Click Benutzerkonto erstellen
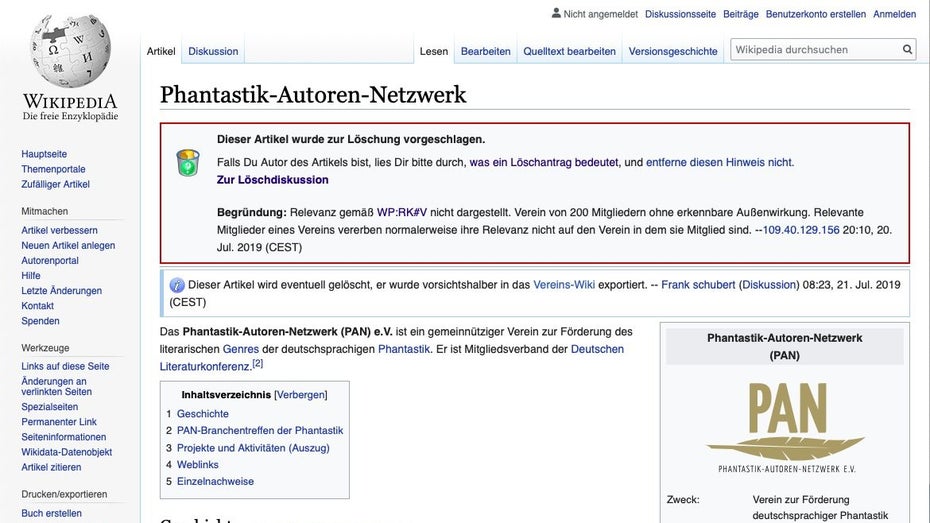The height and width of the screenshot is (523, 930). point(816,14)
